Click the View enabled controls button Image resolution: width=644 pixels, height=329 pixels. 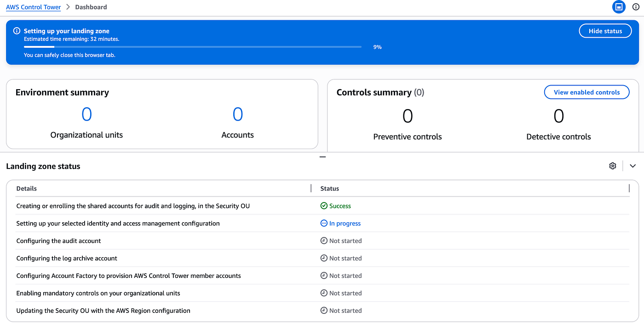(586, 92)
